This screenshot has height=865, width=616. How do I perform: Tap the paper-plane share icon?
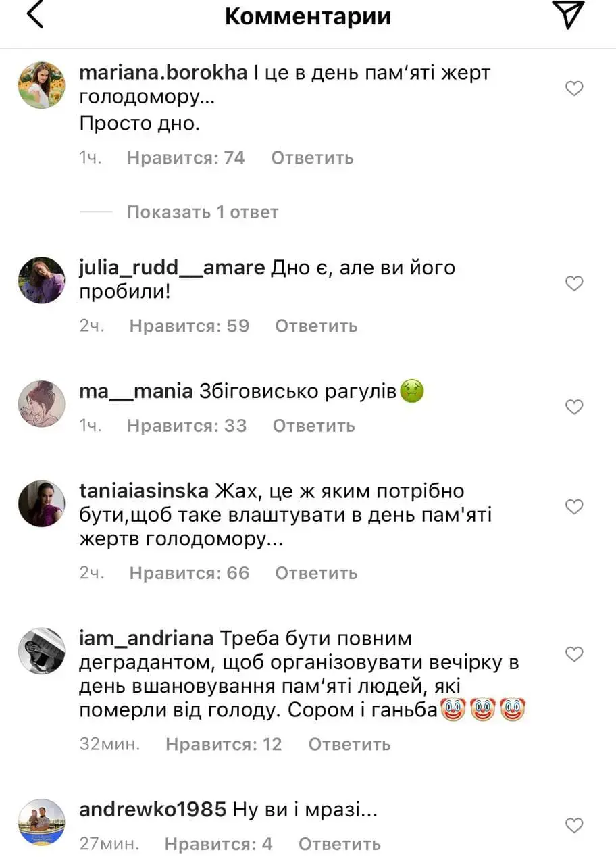click(567, 14)
